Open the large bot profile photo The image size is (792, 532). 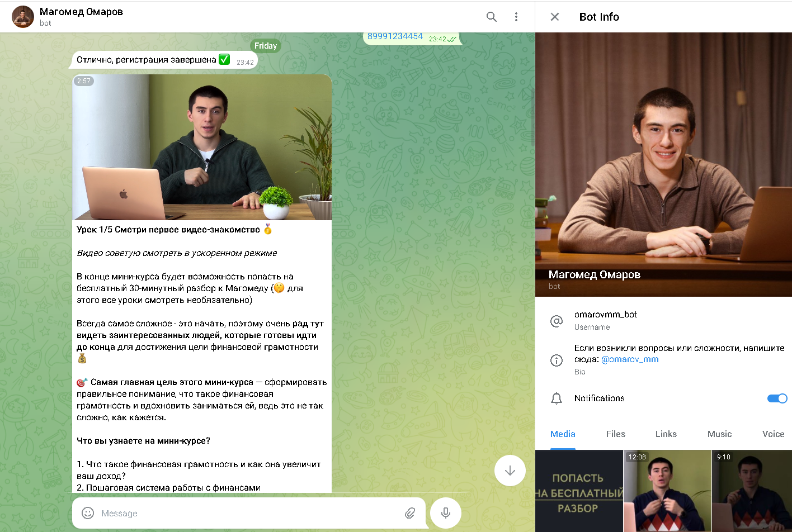click(x=663, y=164)
